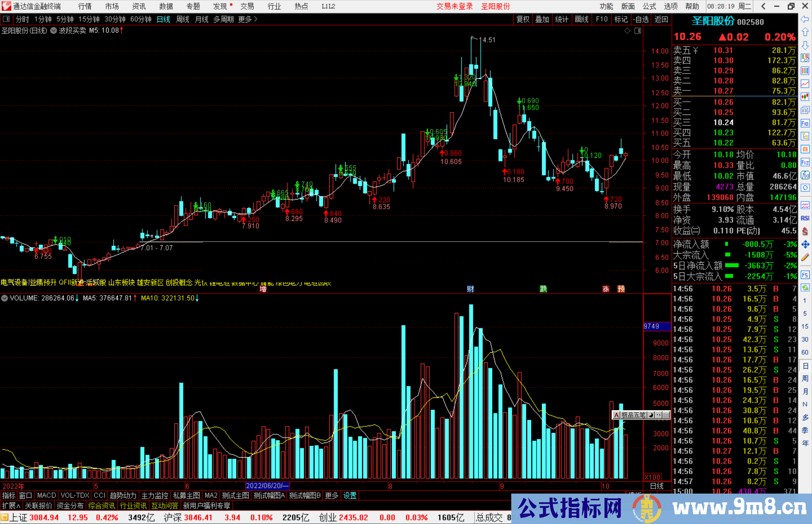Image resolution: width=812 pixels, height=524 pixels.
Task: Click the F12 trading icon in sidebar
Action: [x=805, y=162]
